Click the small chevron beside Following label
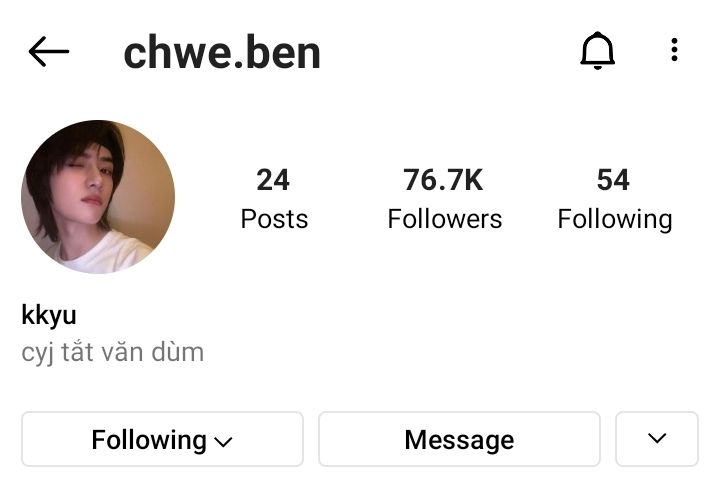Screen dimensions: 720x500 click(223, 442)
